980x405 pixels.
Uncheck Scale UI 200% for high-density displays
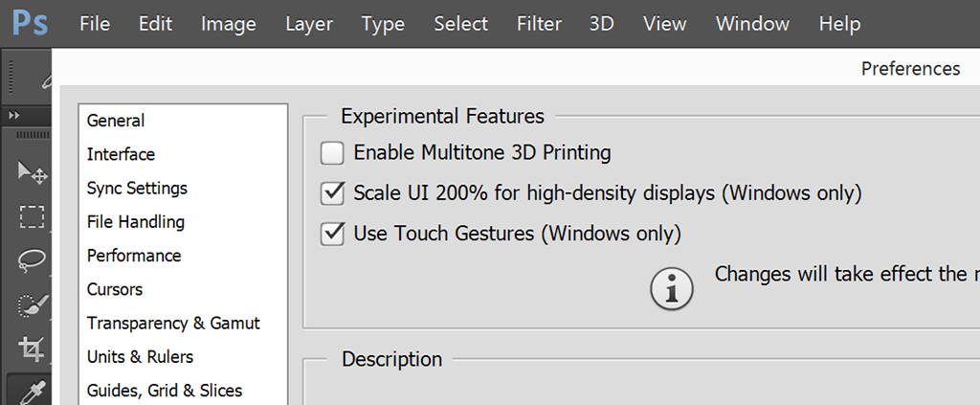(332, 193)
